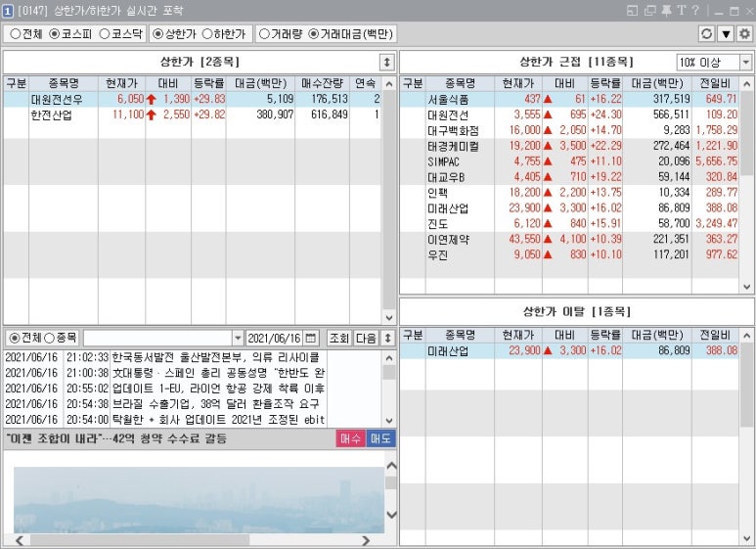Select 미래산업 row in 상한가 이탈 table
The width and height of the screenshot is (756, 549).
[x=570, y=350]
